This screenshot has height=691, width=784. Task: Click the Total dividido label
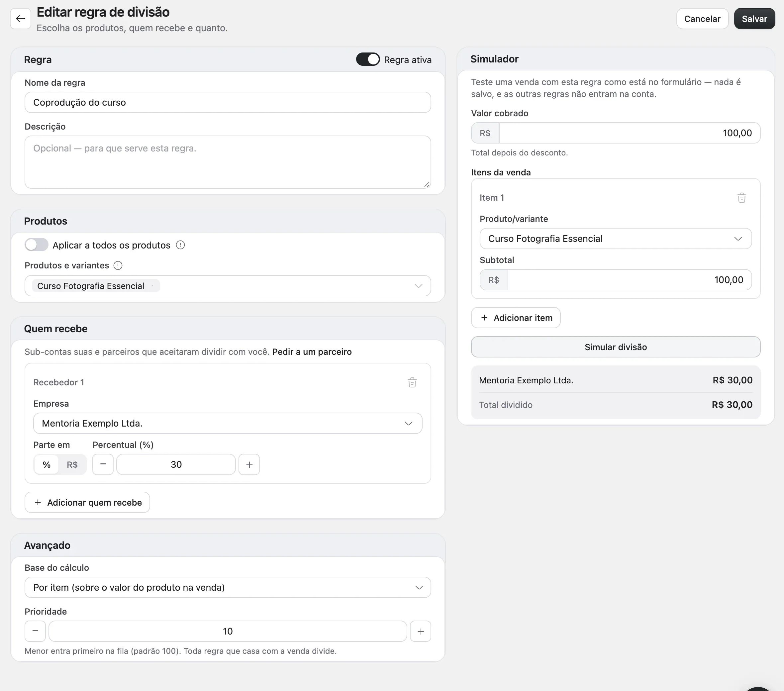tap(506, 405)
